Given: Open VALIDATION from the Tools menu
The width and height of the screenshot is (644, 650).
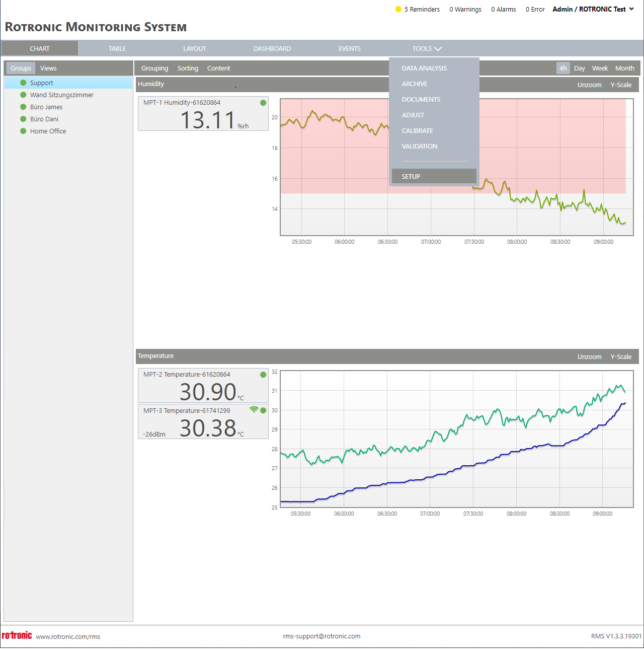Looking at the screenshot, I should [x=434, y=147].
